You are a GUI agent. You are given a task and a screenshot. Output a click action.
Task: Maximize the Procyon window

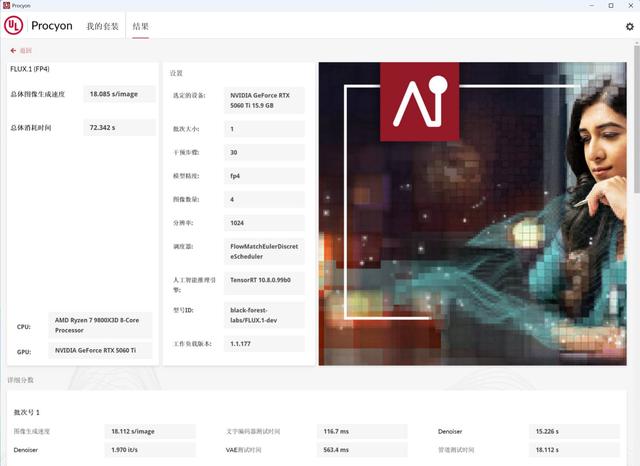611,5
